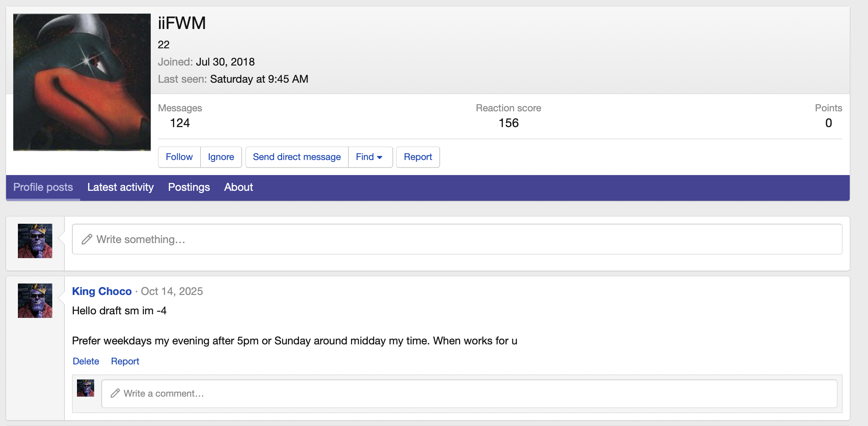Delete the King Choco profile post

pyautogui.click(x=86, y=361)
